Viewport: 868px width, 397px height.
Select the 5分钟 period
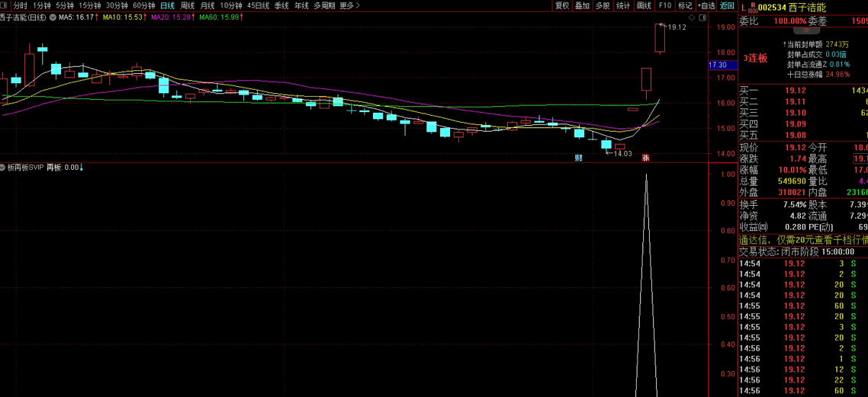pos(65,5)
